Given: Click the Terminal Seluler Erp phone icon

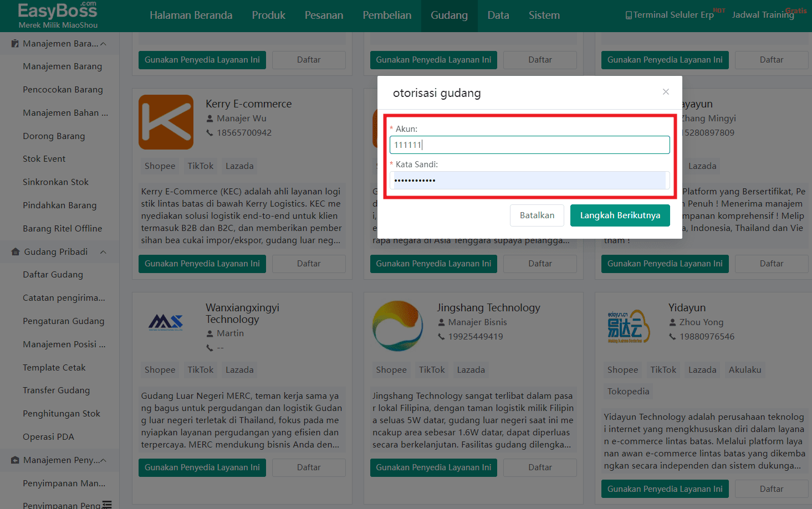Looking at the screenshot, I should tap(629, 16).
